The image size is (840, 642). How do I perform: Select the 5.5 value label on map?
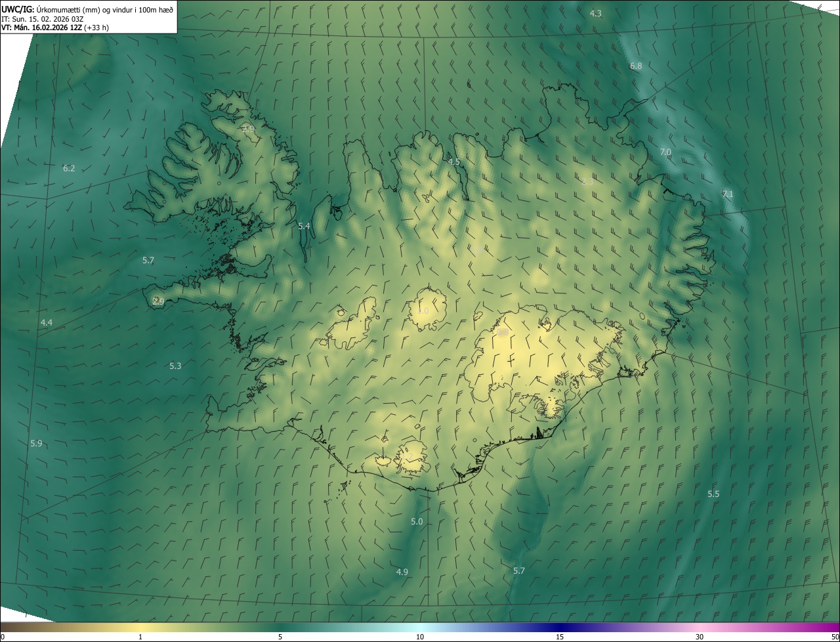(x=713, y=494)
